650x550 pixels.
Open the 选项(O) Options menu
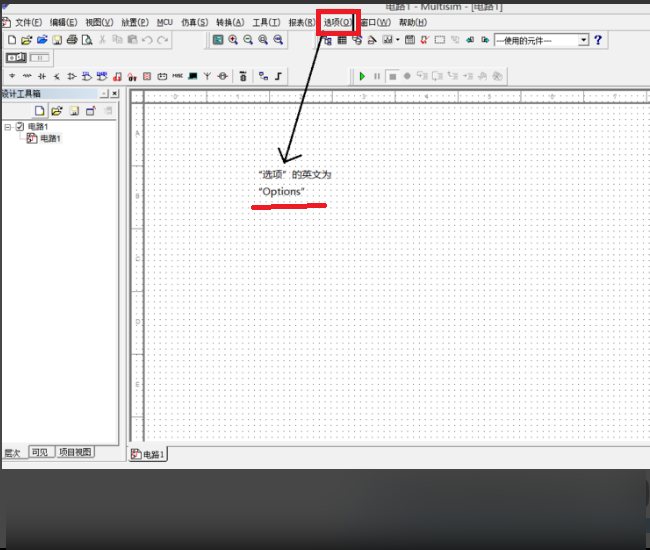[337, 22]
